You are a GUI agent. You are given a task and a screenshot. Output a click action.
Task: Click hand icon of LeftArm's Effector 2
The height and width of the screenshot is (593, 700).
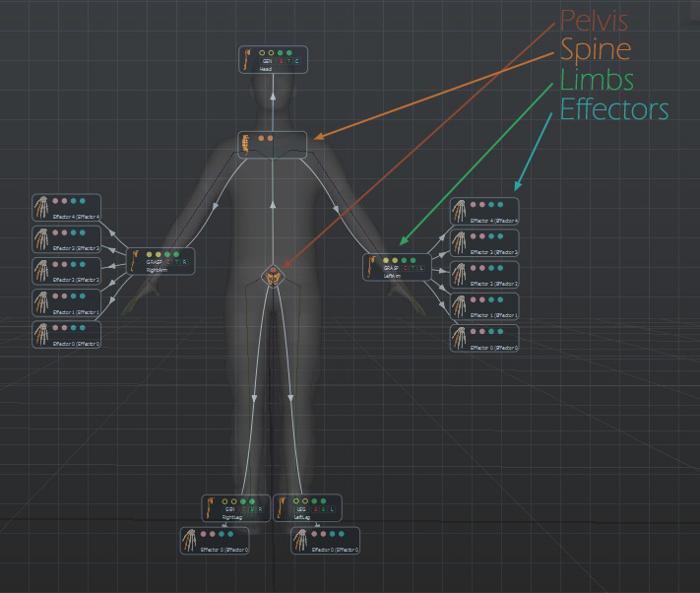pos(459,275)
